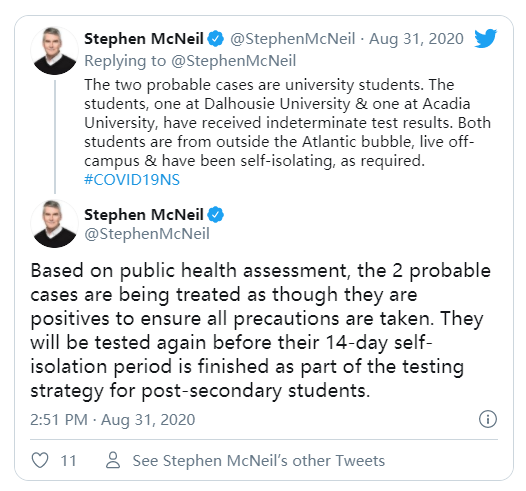Open the tweet info circle icon

pyautogui.click(x=488, y=419)
